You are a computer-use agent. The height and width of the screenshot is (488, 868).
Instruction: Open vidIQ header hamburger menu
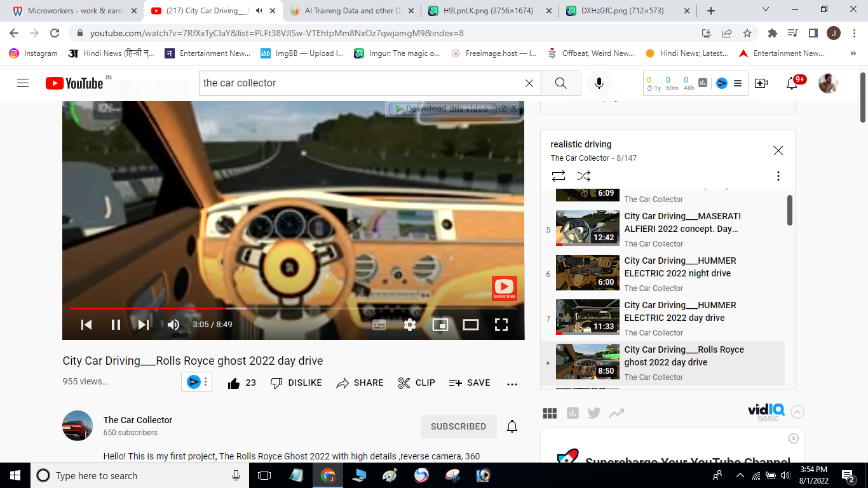(738, 83)
